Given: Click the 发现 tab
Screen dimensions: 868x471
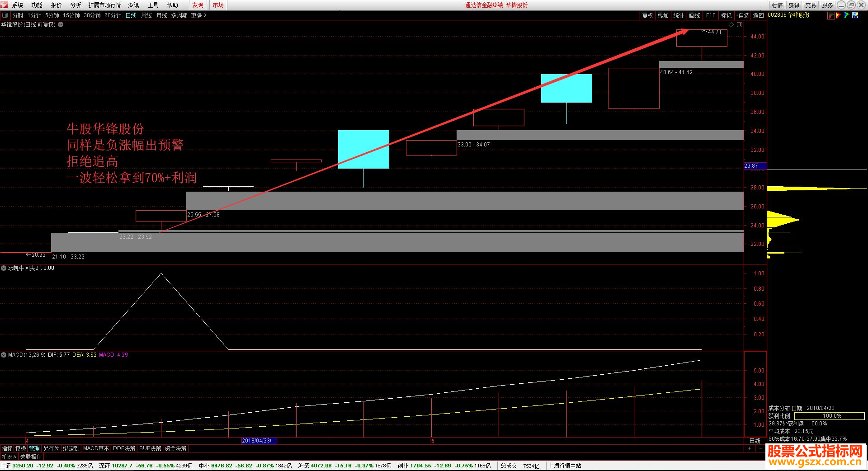Looking at the screenshot, I should point(198,5).
